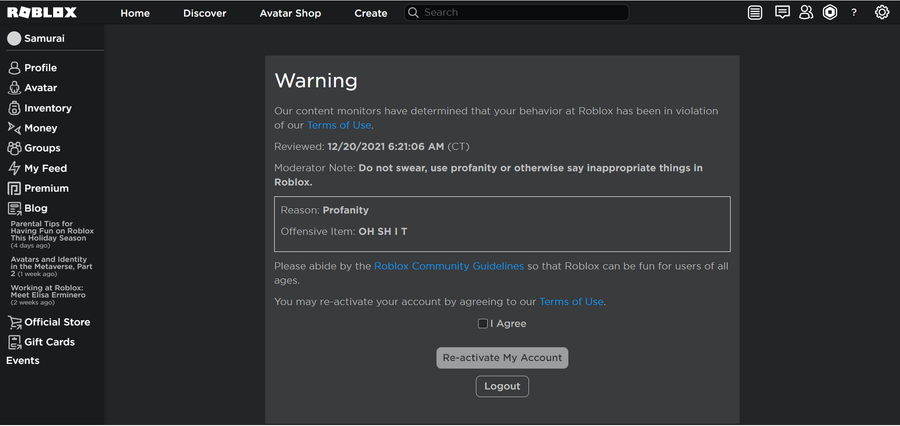
Task: Click the help question mark icon
Action: pos(854,13)
